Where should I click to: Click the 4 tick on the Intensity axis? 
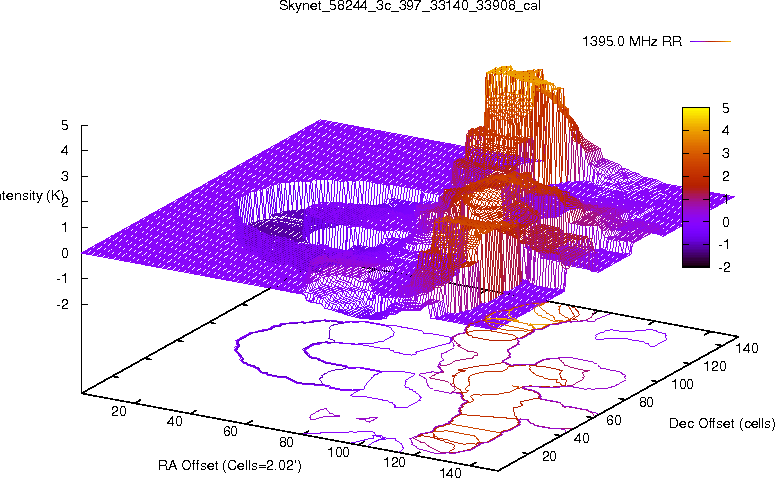click(64, 151)
